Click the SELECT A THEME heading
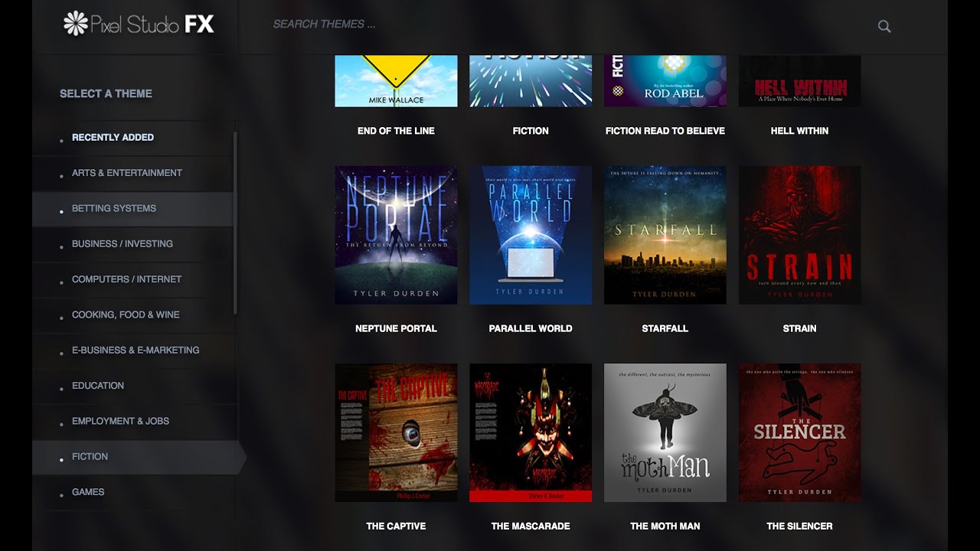This screenshot has width=980, height=551. (106, 93)
